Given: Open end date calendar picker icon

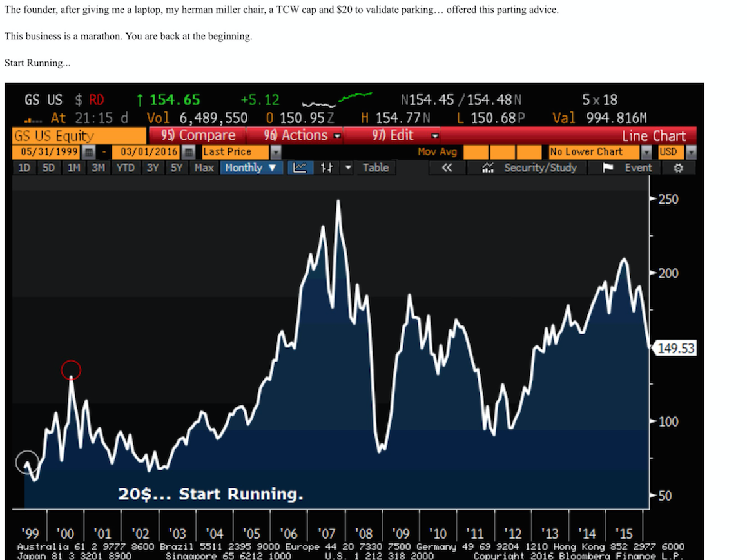Looking at the screenshot, I should click(188, 152).
